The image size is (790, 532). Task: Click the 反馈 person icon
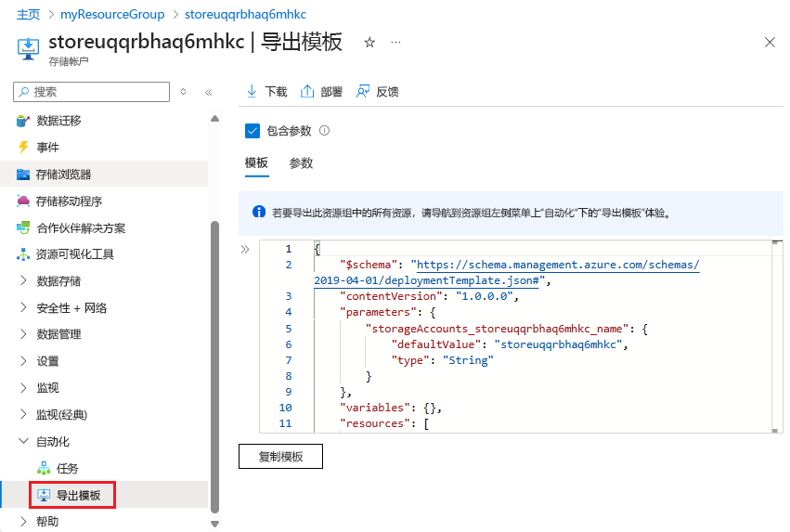[363, 91]
